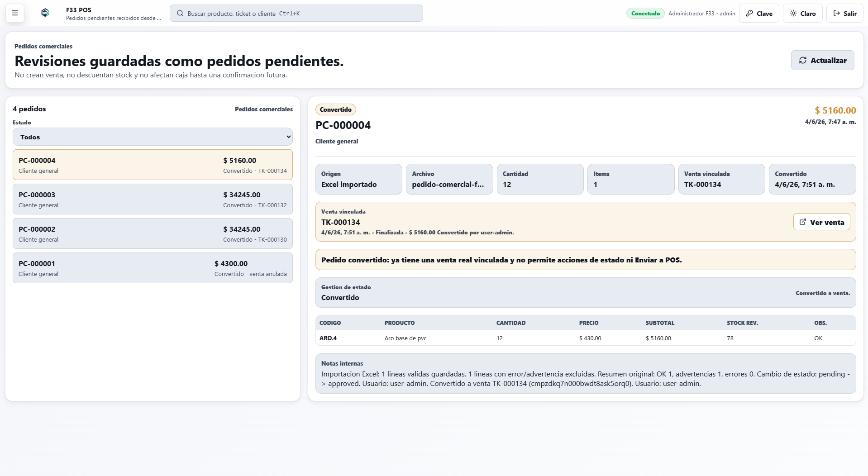The image size is (868, 476).
Task: Click the Administrador F33 - admin label
Action: pyautogui.click(x=701, y=14)
